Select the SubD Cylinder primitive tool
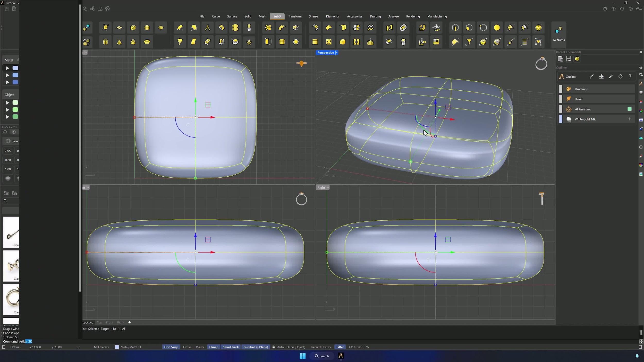 tap(105, 42)
